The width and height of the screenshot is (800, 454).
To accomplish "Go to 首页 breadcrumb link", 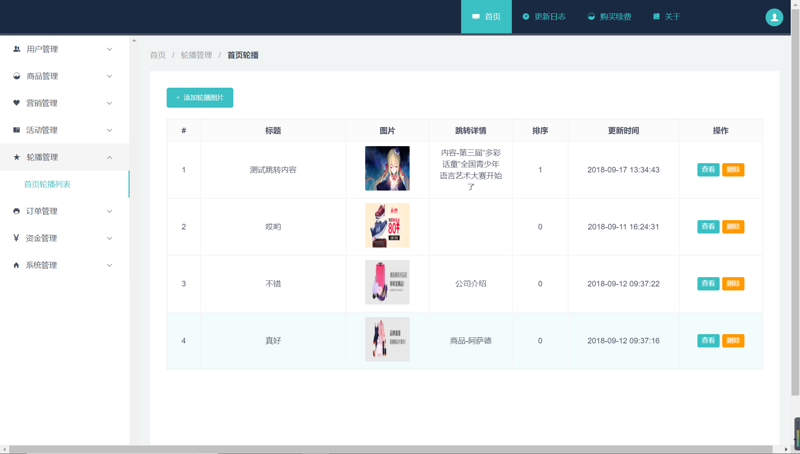I will [x=158, y=55].
